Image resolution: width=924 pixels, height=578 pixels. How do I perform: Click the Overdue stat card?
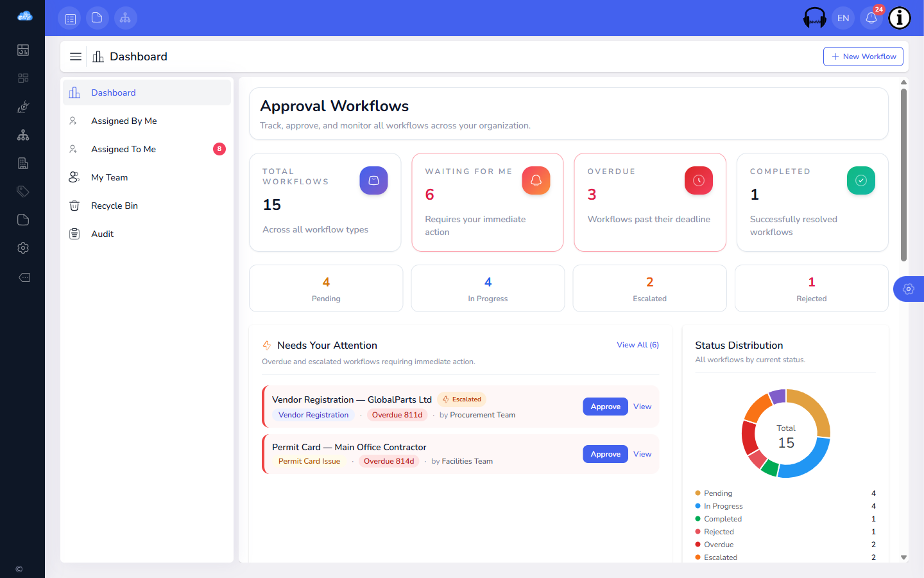pos(650,202)
